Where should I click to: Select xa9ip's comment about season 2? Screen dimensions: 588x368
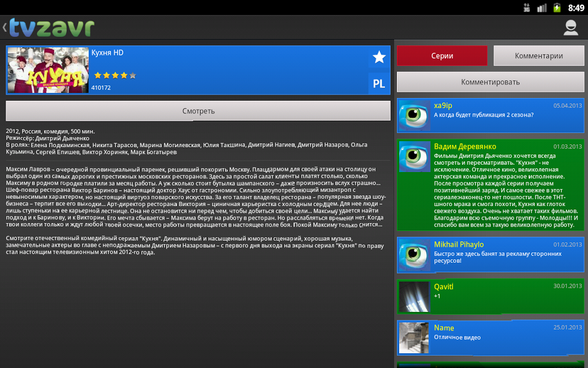pos(483,115)
